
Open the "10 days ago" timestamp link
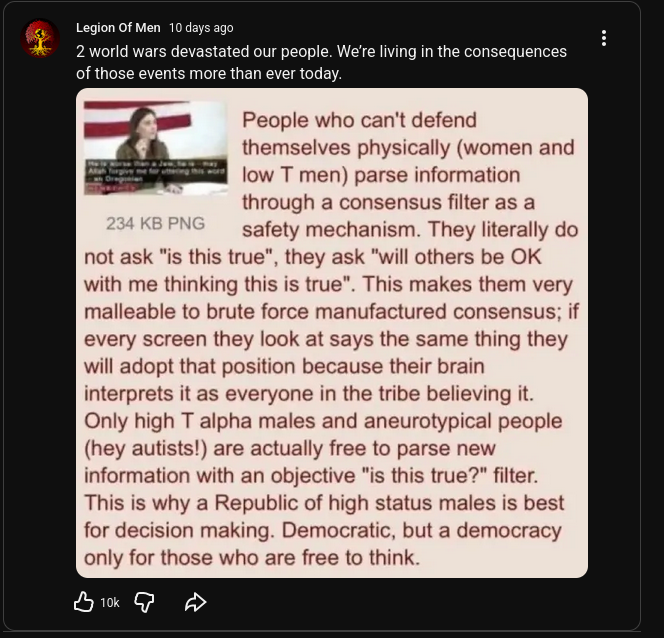click(201, 28)
